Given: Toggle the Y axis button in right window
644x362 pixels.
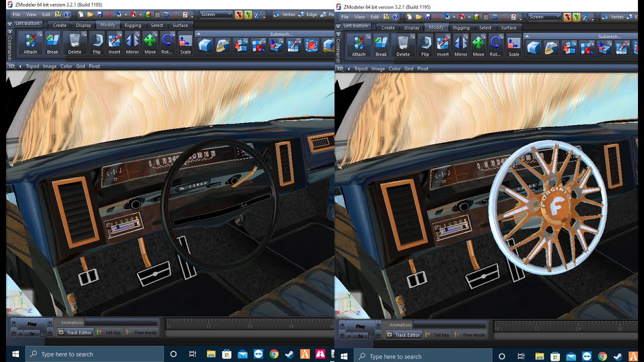Looking at the screenshot, I should (577, 17).
